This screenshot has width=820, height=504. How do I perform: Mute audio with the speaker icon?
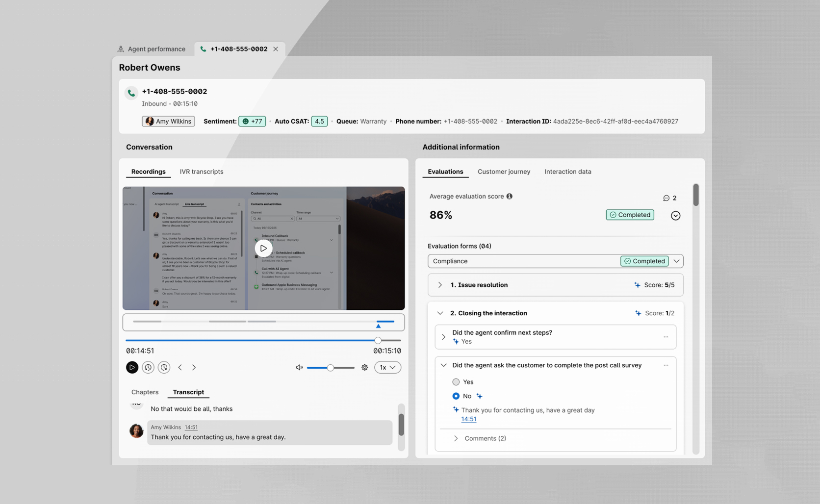pyautogui.click(x=299, y=367)
